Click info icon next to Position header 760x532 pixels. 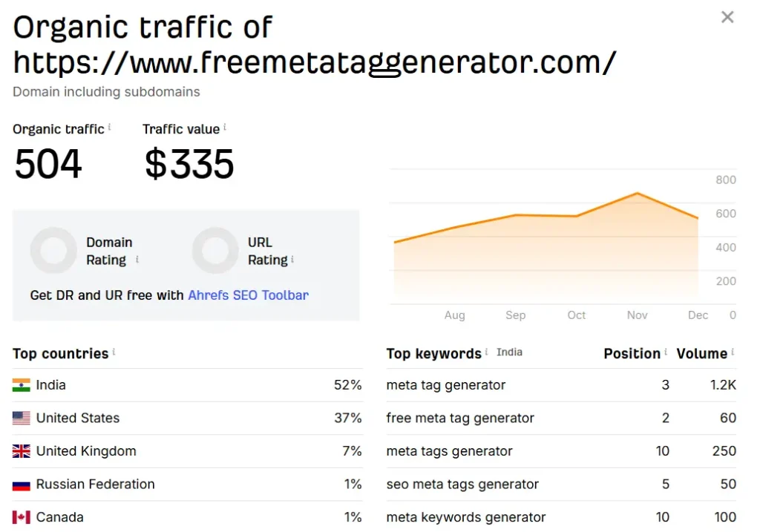(666, 352)
